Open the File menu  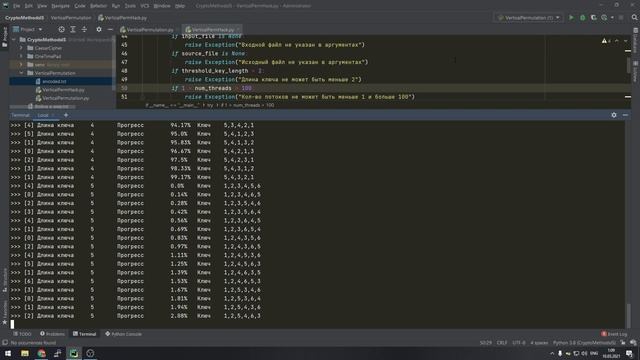[x=16, y=6]
